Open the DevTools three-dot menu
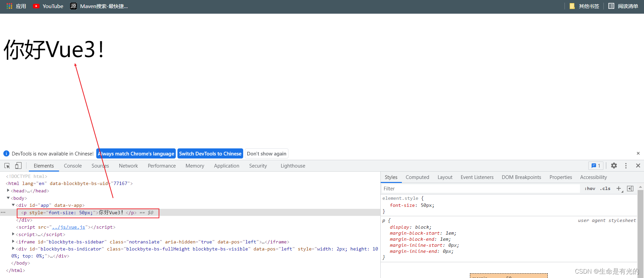 click(x=626, y=166)
